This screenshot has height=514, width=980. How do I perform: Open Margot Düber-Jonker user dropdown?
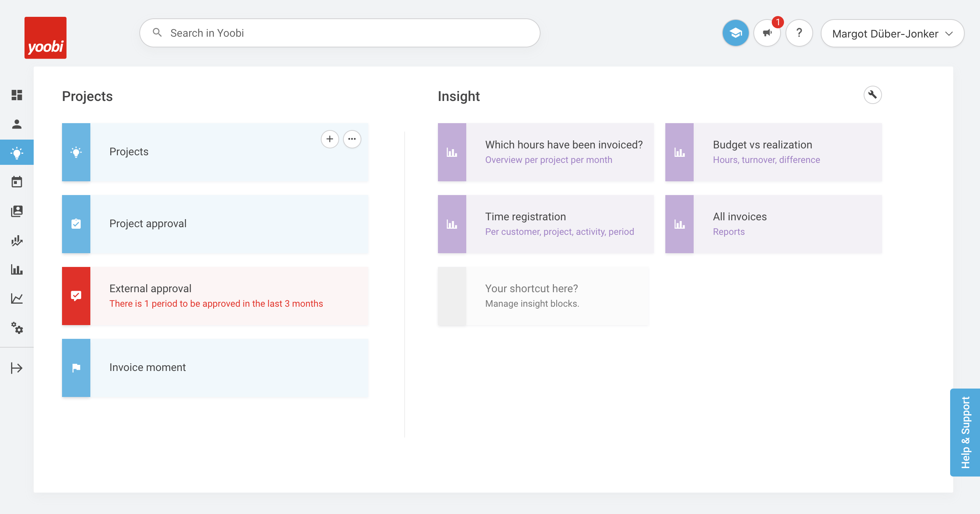pyautogui.click(x=892, y=34)
